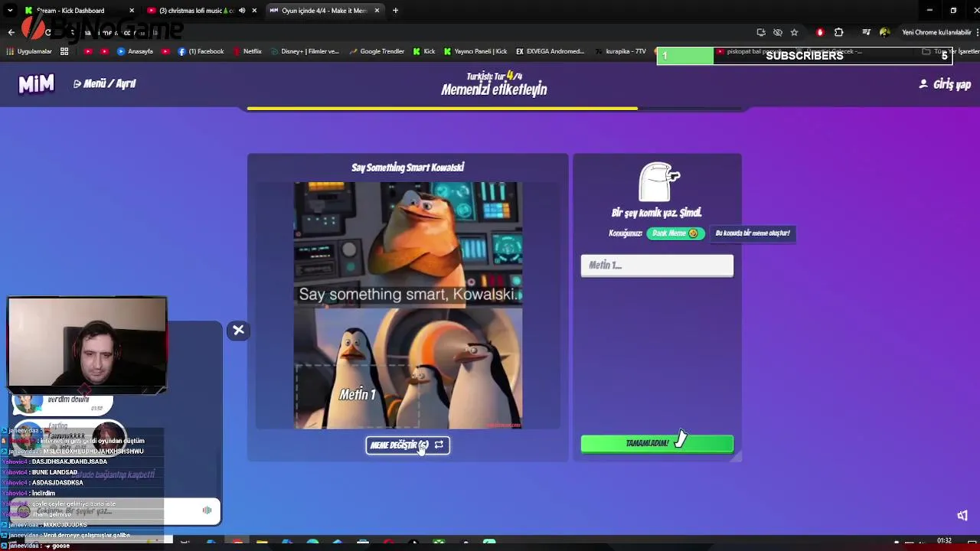Submit with the green Tamamladım button
This screenshot has width=980, height=551.
click(657, 443)
